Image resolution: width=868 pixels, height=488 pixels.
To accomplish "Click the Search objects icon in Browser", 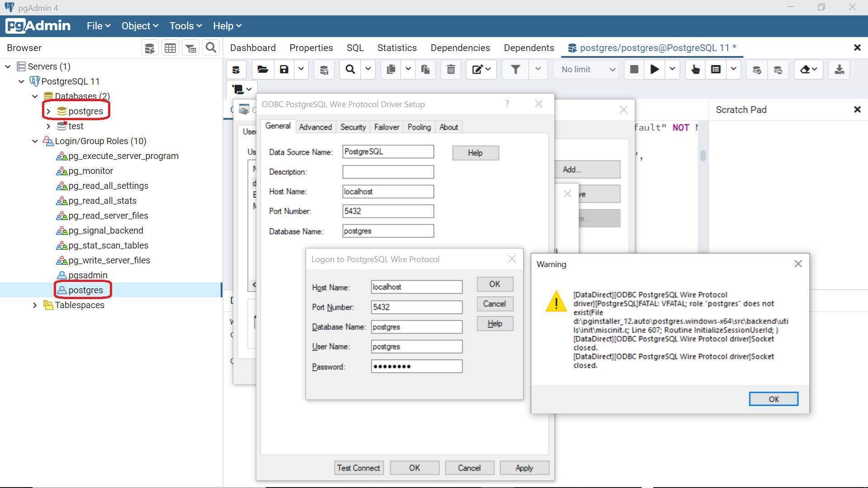I will (x=211, y=48).
